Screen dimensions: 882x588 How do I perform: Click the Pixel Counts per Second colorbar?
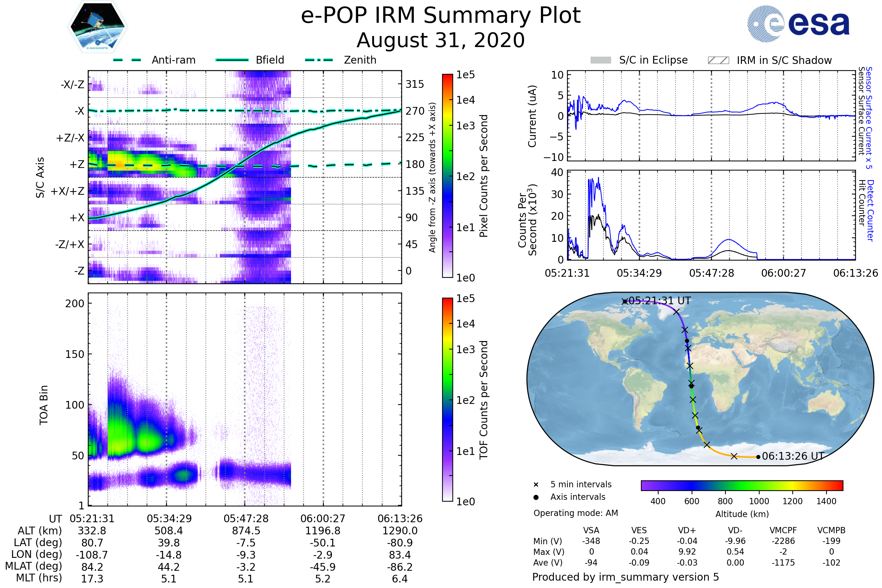tap(447, 176)
